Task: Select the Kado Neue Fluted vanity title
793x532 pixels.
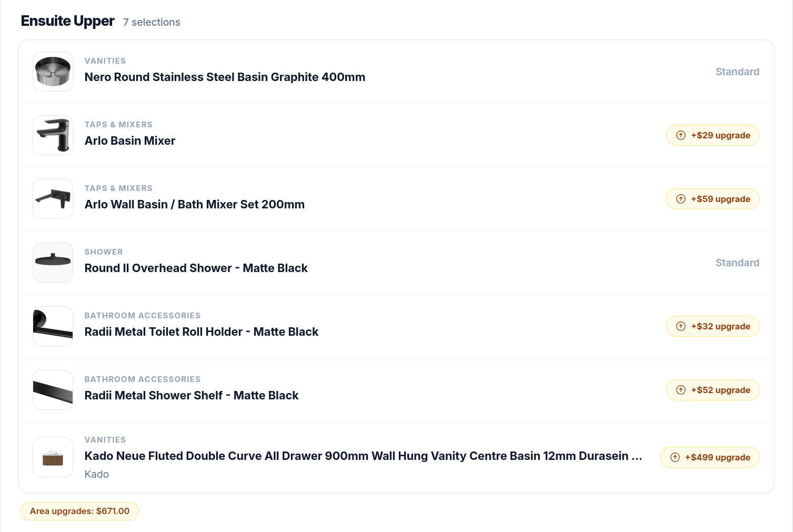Action: pos(363,456)
